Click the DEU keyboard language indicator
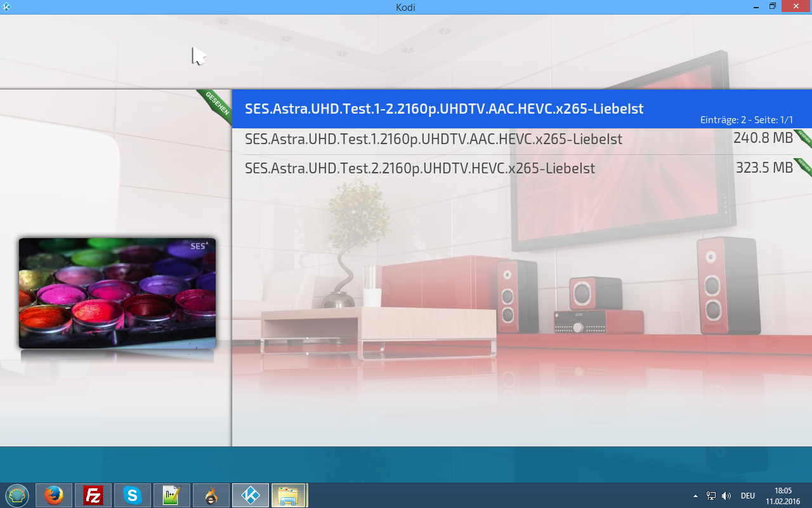The width and height of the screenshot is (812, 508). pos(748,496)
